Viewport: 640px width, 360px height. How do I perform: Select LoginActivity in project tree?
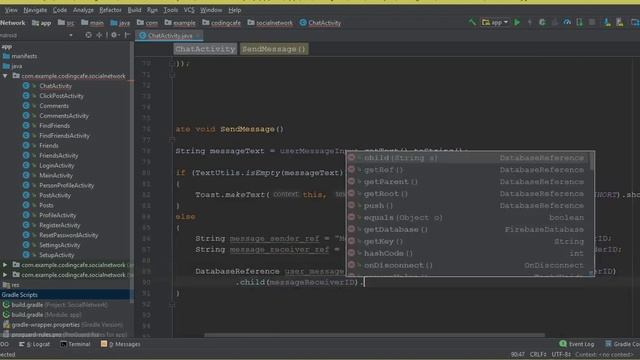(57, 165)
